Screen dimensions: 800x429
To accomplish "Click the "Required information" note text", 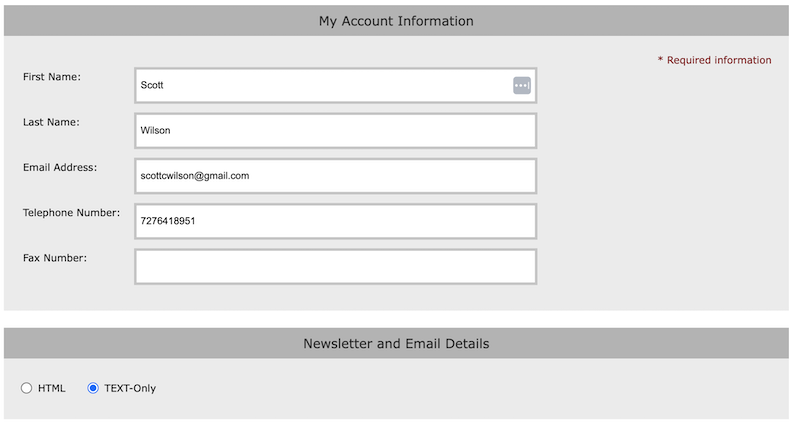I will coord(719,60).
